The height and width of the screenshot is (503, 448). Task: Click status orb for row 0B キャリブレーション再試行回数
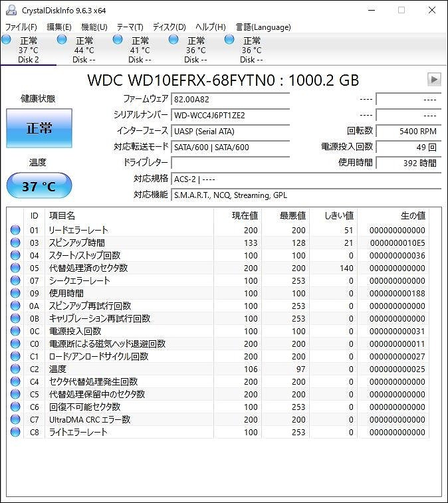[15, 318]
